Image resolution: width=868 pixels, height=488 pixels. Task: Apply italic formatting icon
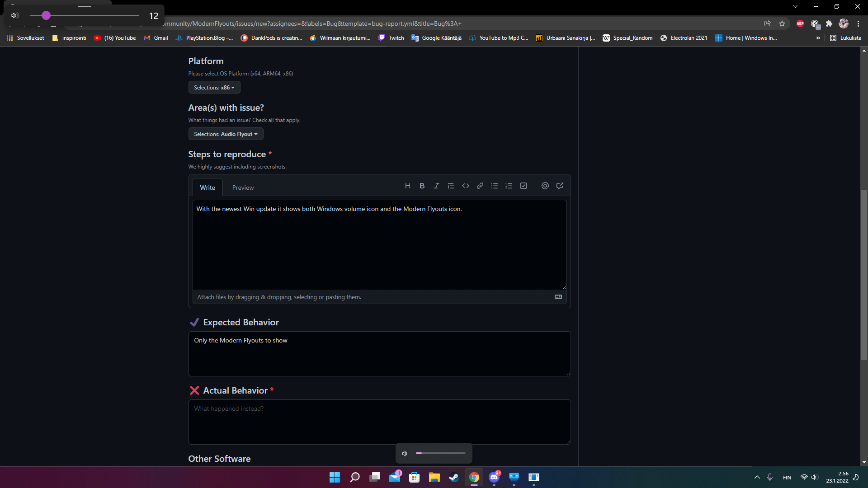(x=436, y=186)
